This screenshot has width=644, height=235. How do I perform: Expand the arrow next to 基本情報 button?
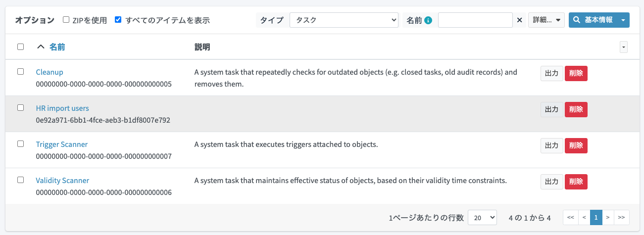[x=624, y=20]
